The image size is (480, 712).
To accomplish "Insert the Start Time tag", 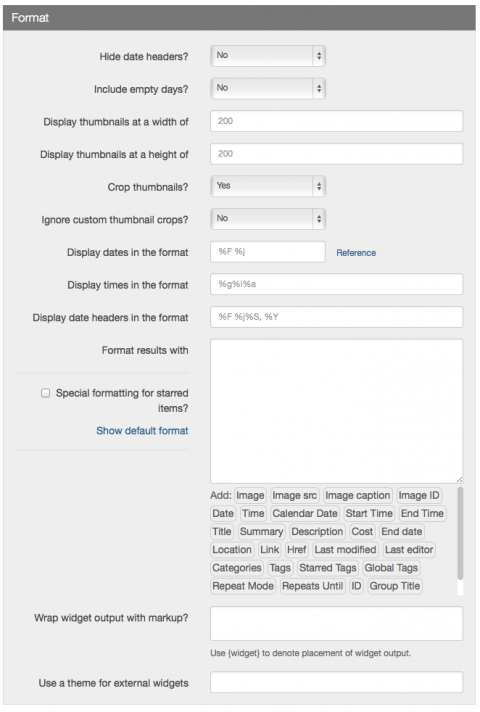I will point(369,514).
